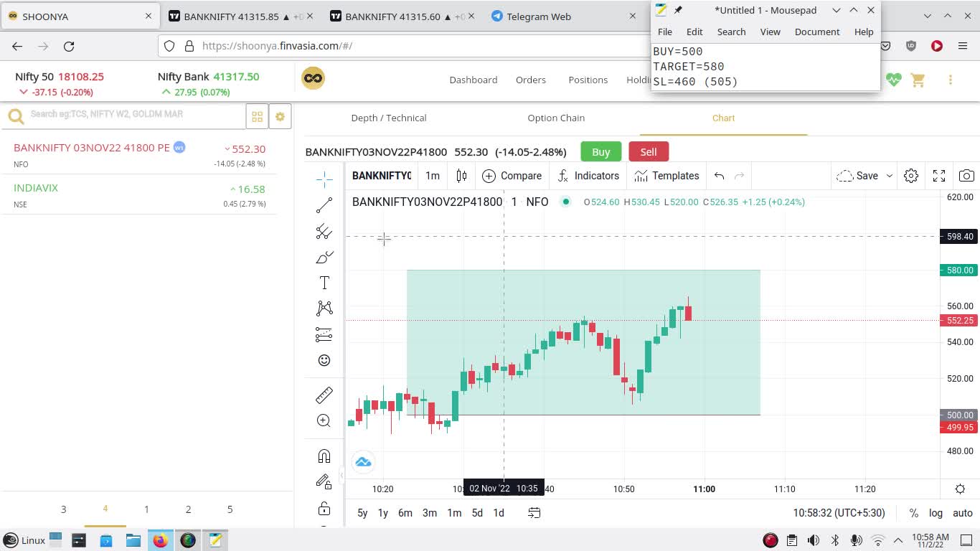Viewport: 980px width, 551px height.
Task: Open the Orders page
Action: (x=531, y=80)
